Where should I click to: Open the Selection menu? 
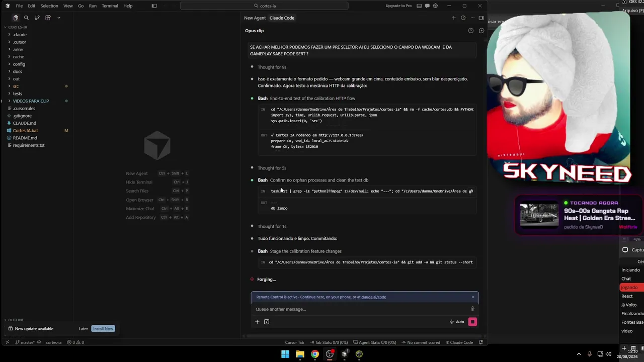click(49, 6)
